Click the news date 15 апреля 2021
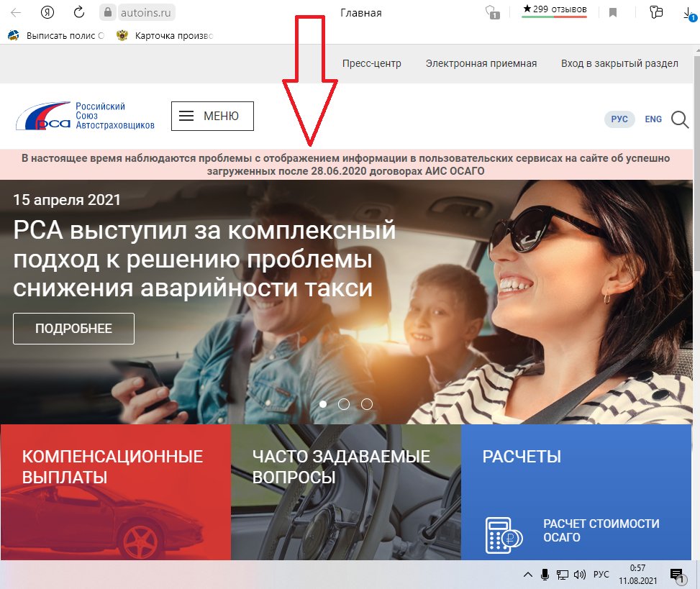Screen dimensions: 700x589 (66, 199)
